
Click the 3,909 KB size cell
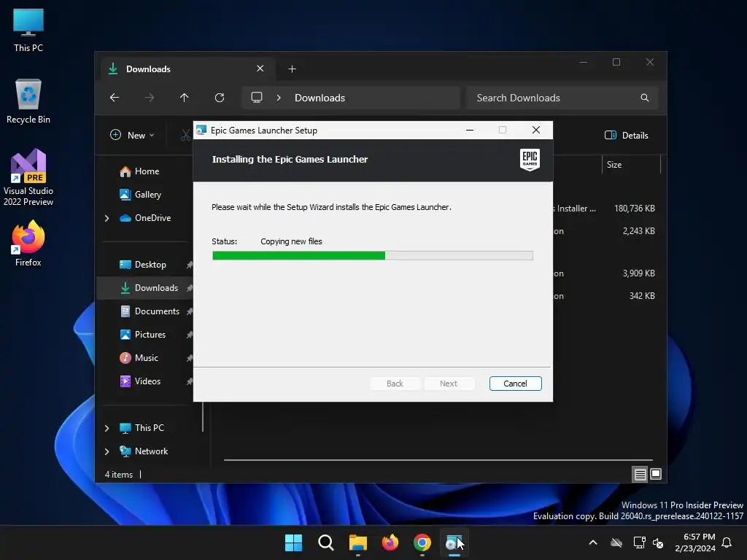pos(638,273)
